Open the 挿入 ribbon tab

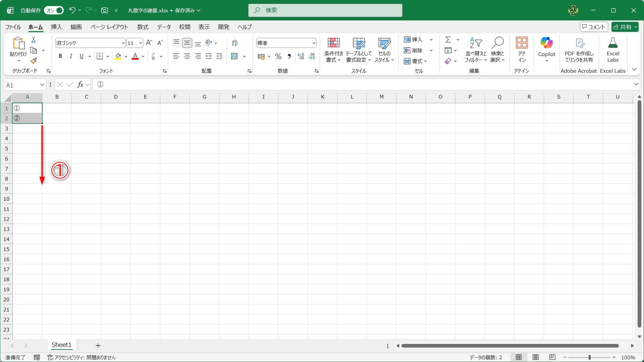56,27
